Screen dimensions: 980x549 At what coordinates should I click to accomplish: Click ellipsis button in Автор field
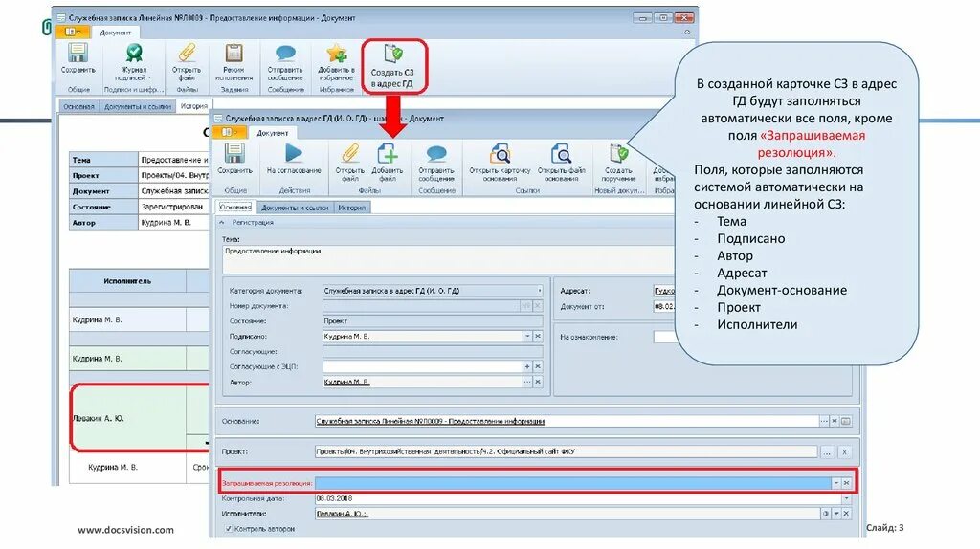pos(527,382)
